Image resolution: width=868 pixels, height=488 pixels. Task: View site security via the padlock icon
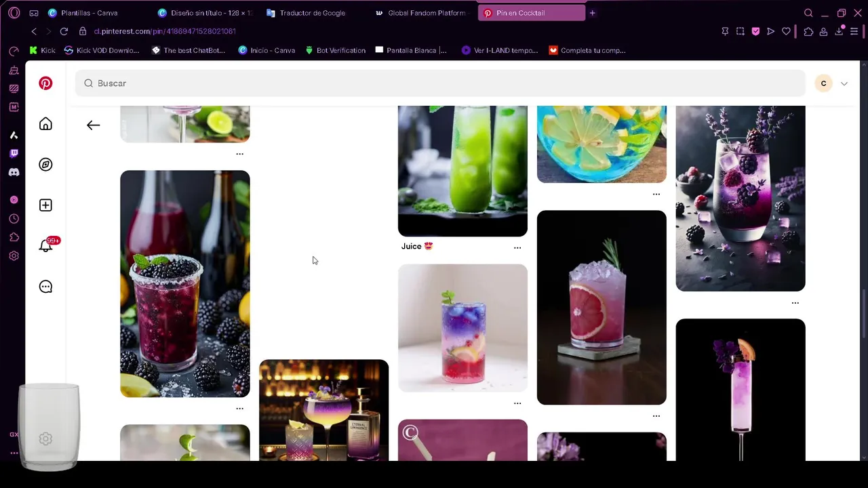83,31
